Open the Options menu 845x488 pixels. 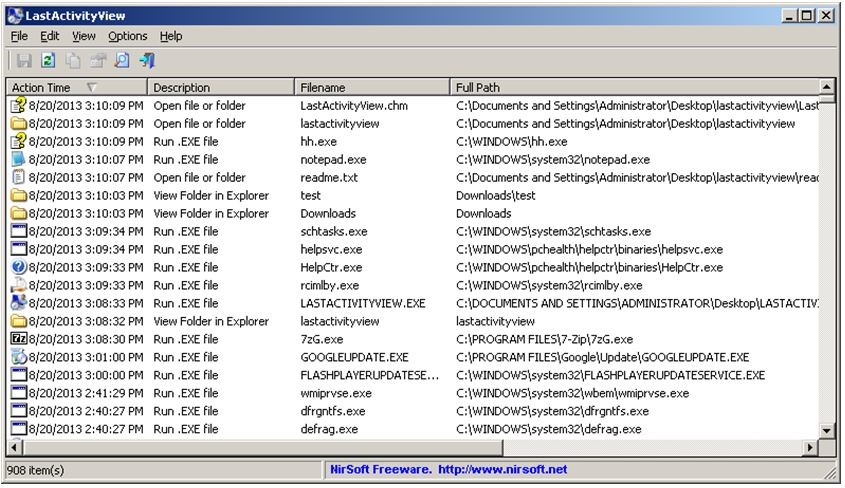(x=128, y=36)
